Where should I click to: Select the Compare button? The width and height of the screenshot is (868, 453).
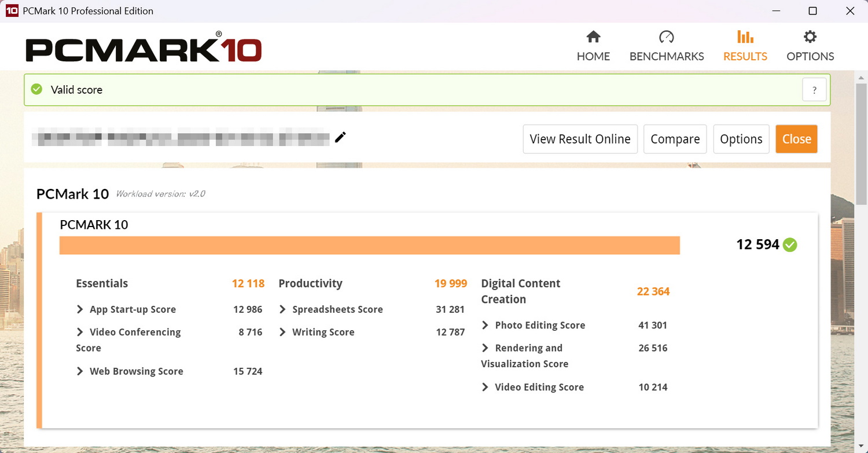pos(675,138)
